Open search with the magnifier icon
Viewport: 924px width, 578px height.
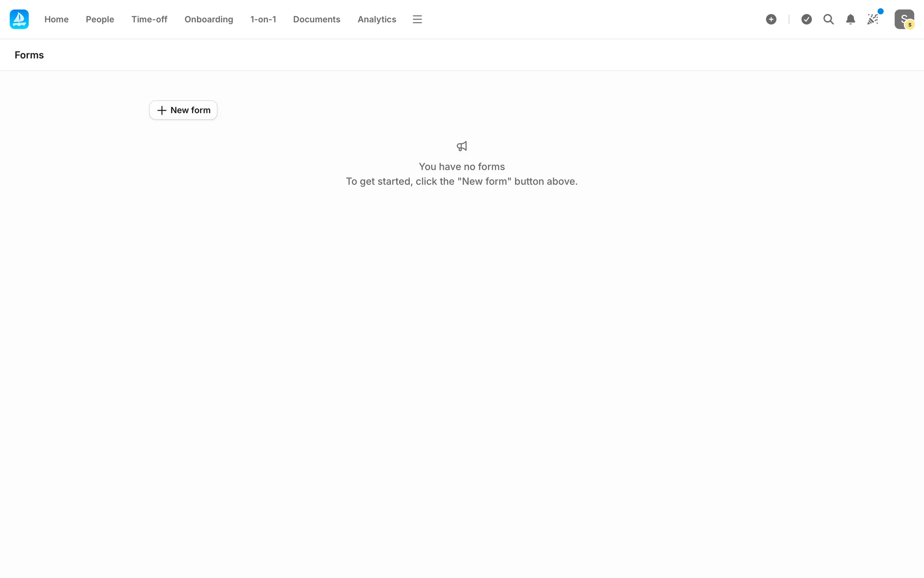828,19
